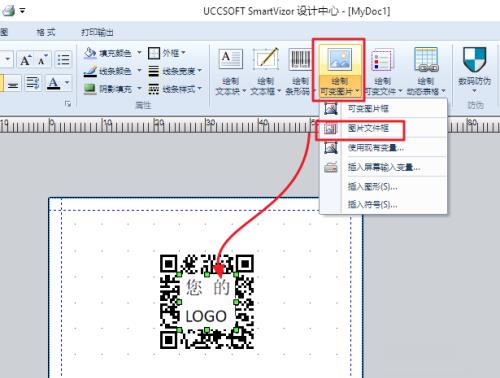The width and height of the screenshot is (500, 378).
Task: Click the increase font size icon
Action: 26,60
